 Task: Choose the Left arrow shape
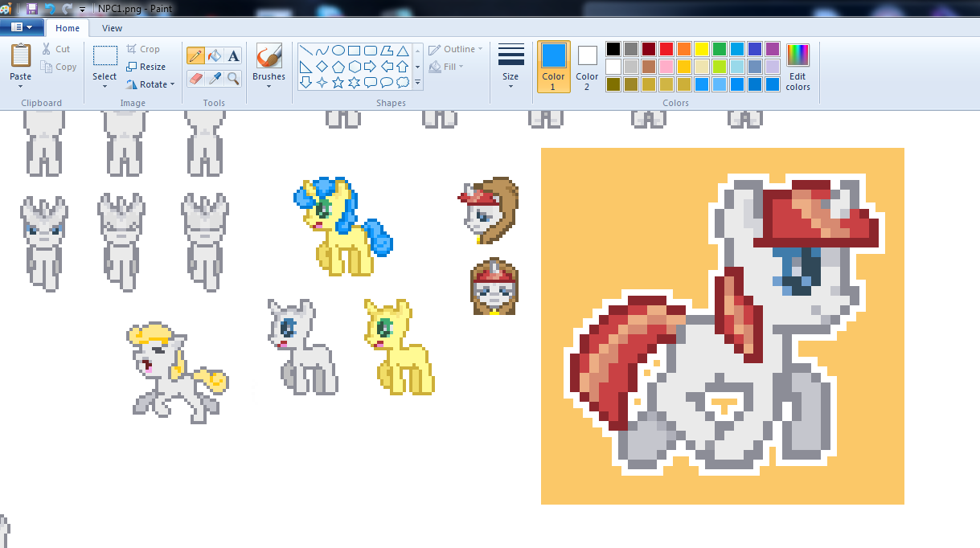point(387,66)
